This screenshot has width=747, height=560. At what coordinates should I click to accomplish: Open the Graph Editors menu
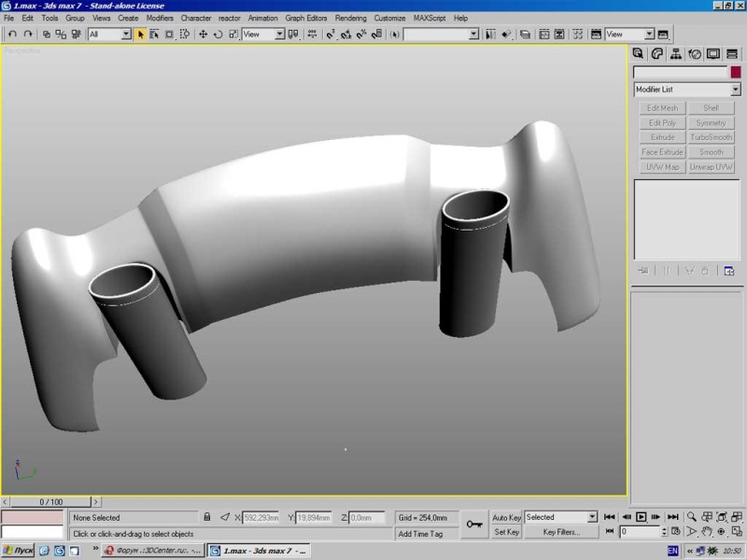click(306, 18)
